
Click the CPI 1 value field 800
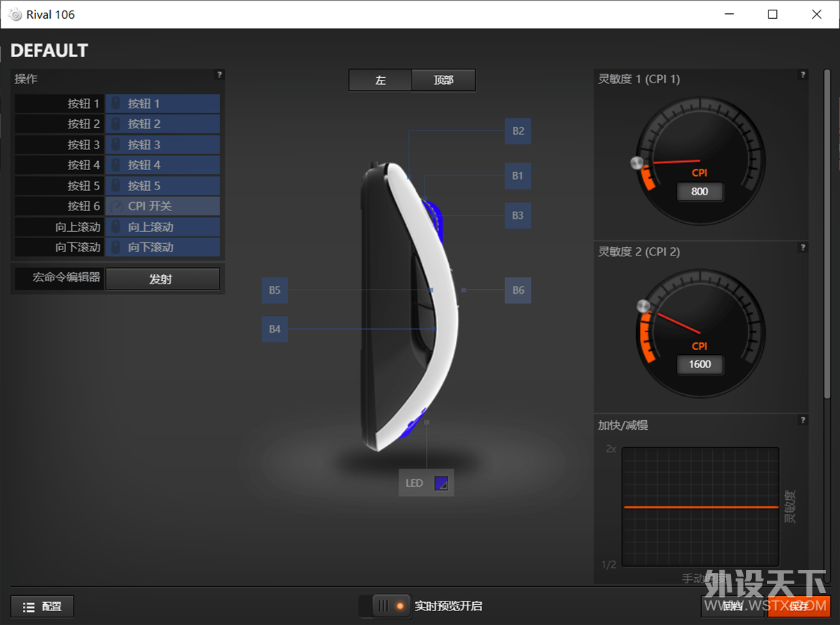coord(700,192)
